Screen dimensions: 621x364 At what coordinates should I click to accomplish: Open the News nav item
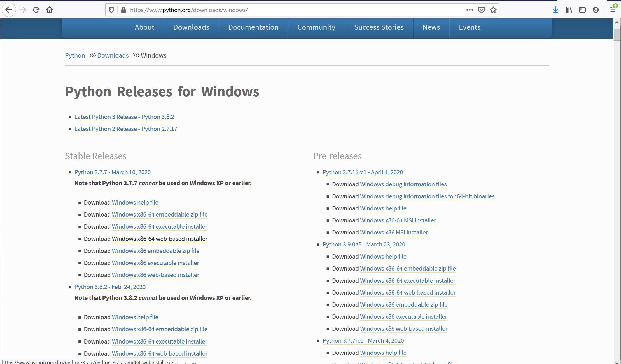(431, 27)
